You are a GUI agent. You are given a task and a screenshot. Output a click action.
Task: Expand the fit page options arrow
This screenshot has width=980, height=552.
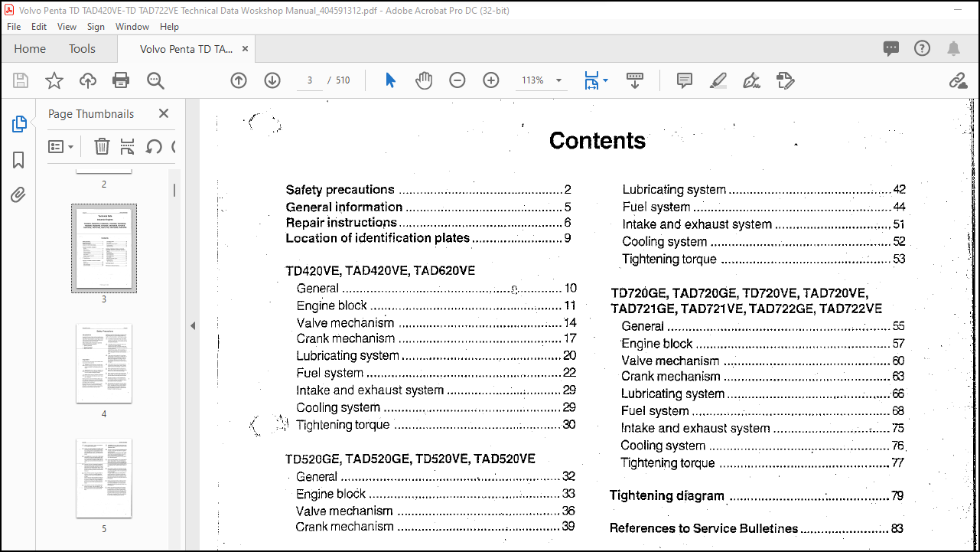(605, 80)
